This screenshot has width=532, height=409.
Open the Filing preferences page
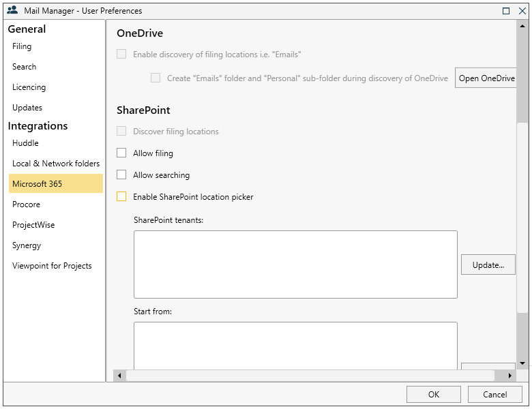tap(22, 46)
